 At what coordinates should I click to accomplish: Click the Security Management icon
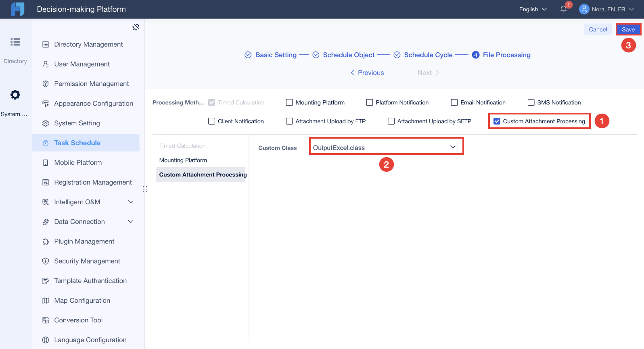click(46, 261)
